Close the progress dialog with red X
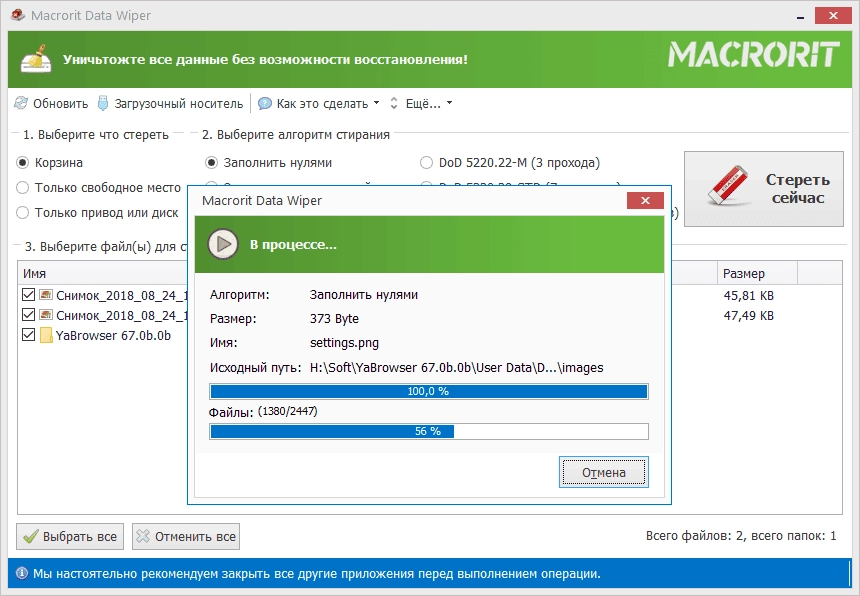The image size is (860, 596). (x=645, y=200)
